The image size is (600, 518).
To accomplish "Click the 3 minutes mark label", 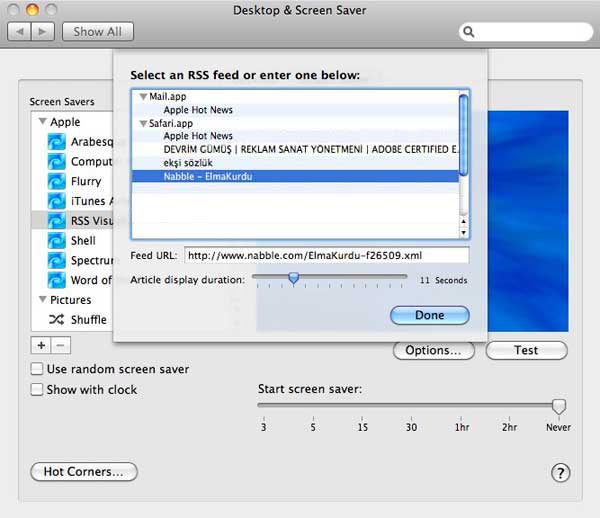I will pyautogui.click(x=264, y=427).
